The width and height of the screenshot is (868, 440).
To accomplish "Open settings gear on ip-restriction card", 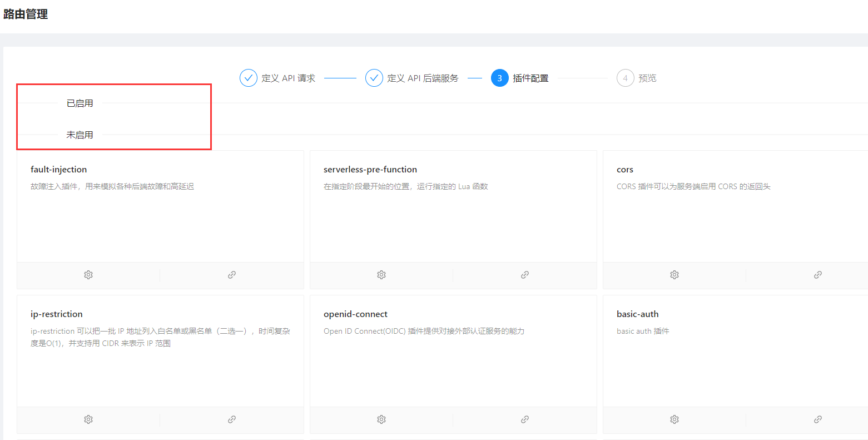I will pyautogui.click(x=88, y=419).
